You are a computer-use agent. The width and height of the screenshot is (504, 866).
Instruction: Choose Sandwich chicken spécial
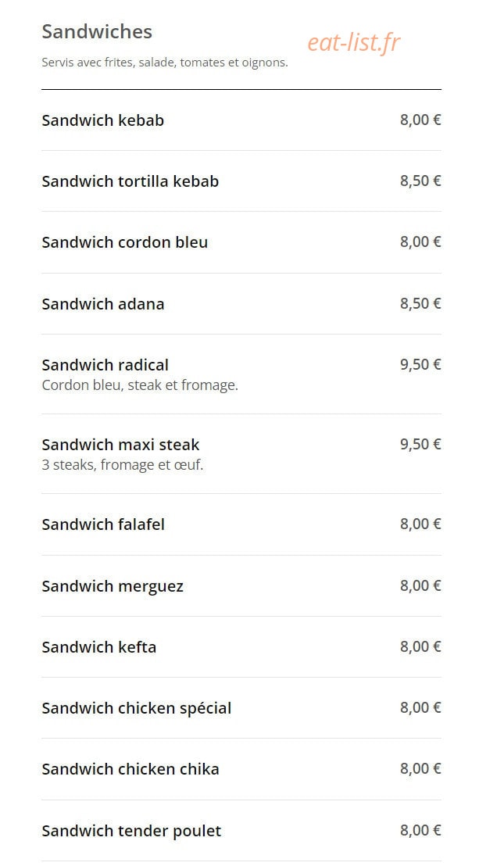point(136,708)
